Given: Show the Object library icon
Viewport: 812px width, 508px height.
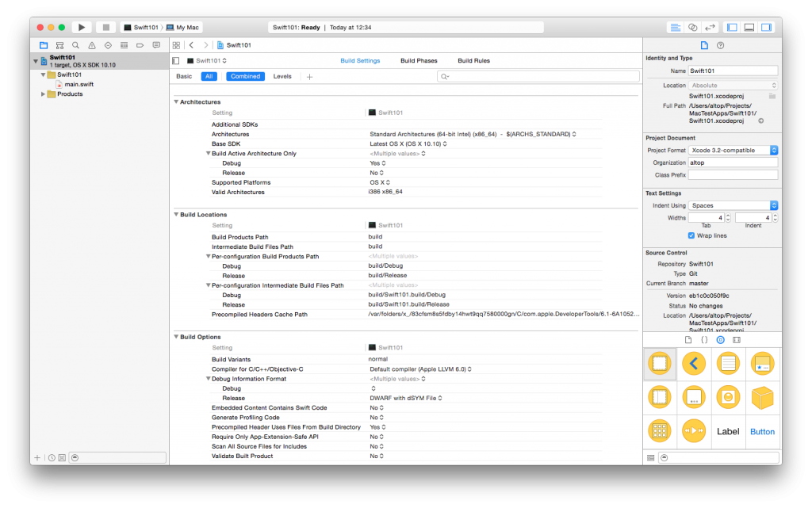Looking at the screenshot, I should 720,340.
